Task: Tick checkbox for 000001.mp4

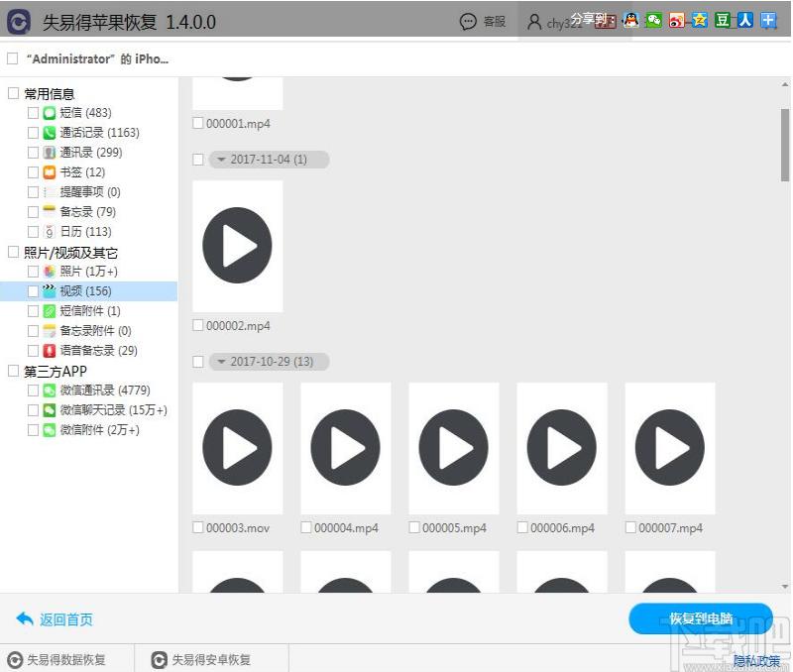Action: (x=198, y=123)
